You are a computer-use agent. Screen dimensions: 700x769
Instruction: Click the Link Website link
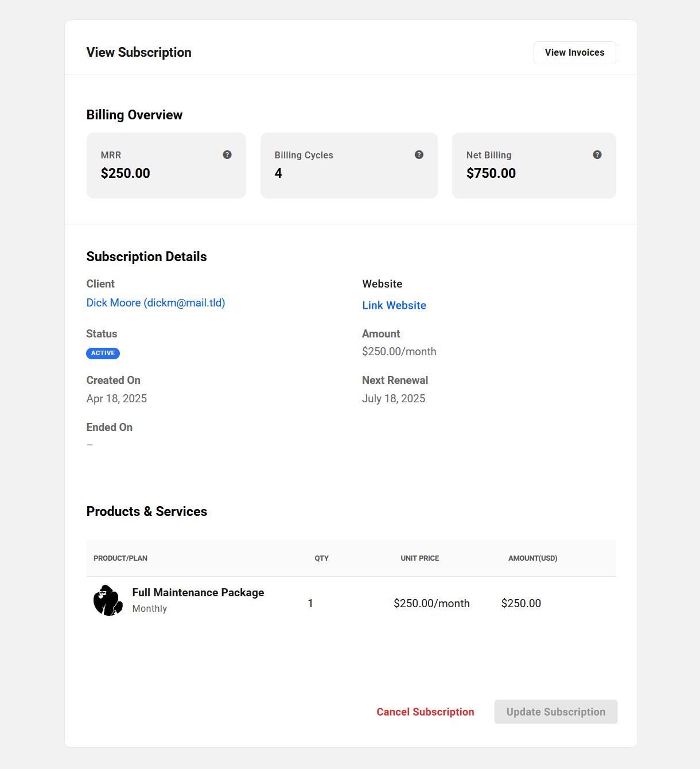pos(394,305)
